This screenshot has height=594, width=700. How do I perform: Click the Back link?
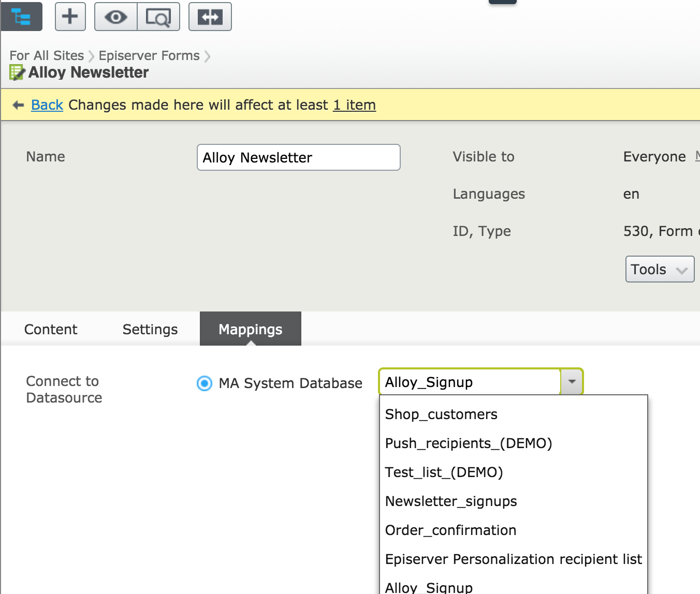pos(47,105)
